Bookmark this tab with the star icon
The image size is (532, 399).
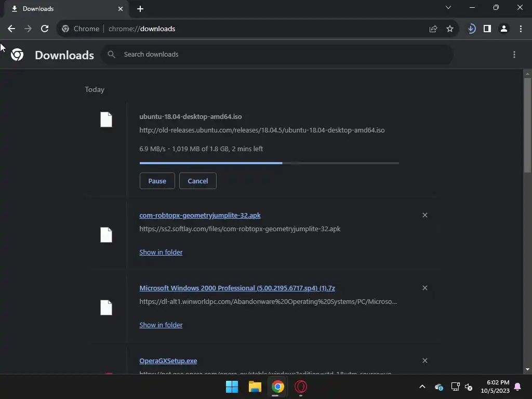[449, 29]
